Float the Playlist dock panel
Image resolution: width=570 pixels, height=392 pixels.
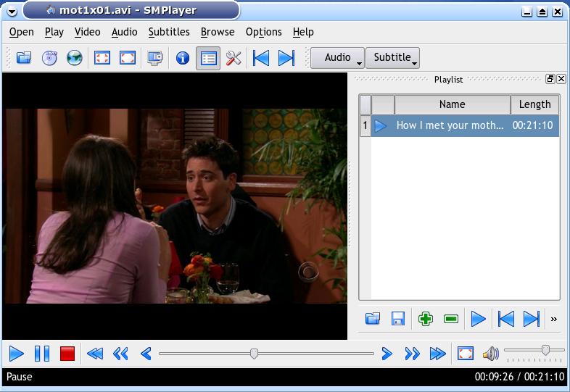pos(550,79)
